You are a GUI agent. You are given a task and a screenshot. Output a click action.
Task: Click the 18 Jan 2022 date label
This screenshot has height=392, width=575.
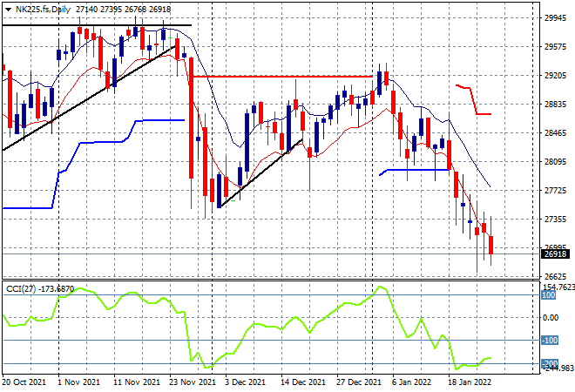(470, 382)
